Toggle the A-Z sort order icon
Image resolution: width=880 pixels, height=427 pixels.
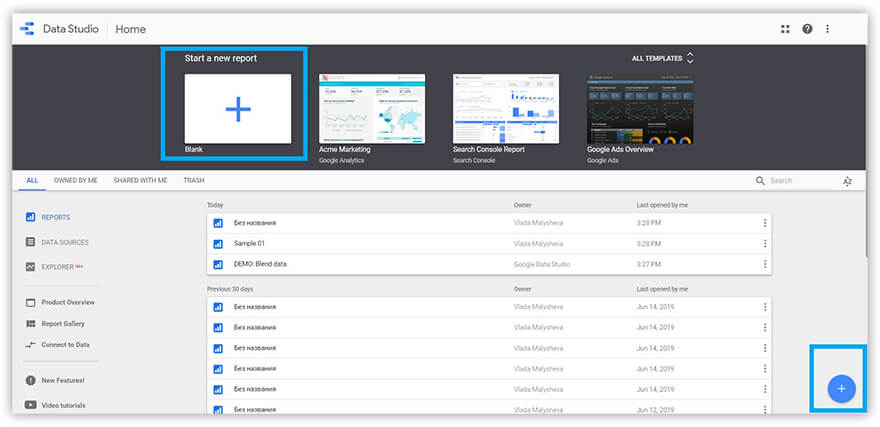click(x=847, y=181)
